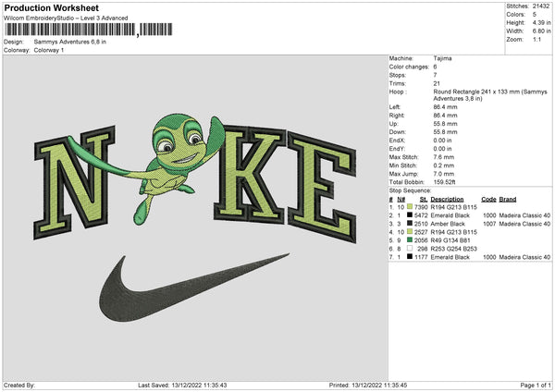Select the green swatch beside 2527 stitches
The height and width of the screenshot is (392, 555).
410,232
